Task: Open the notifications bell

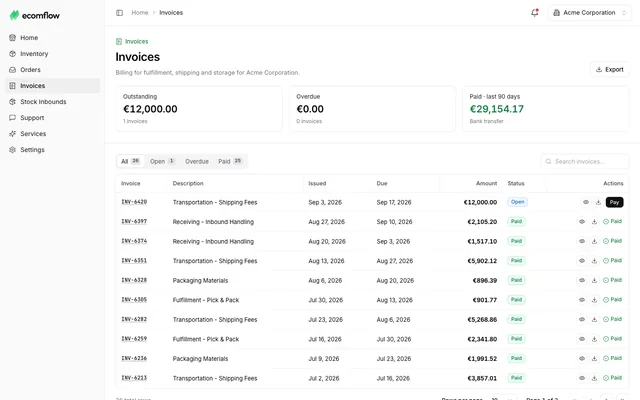Action: [535, 13]
